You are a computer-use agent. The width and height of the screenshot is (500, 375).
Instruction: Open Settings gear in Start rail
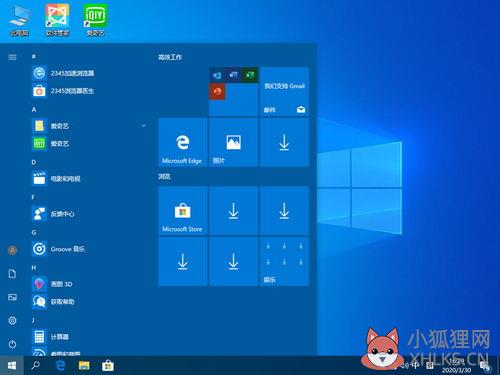coord(12,320)
